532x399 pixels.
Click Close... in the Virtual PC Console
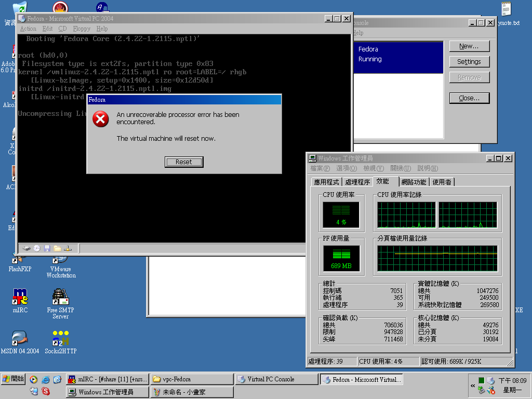pos(469,98)
